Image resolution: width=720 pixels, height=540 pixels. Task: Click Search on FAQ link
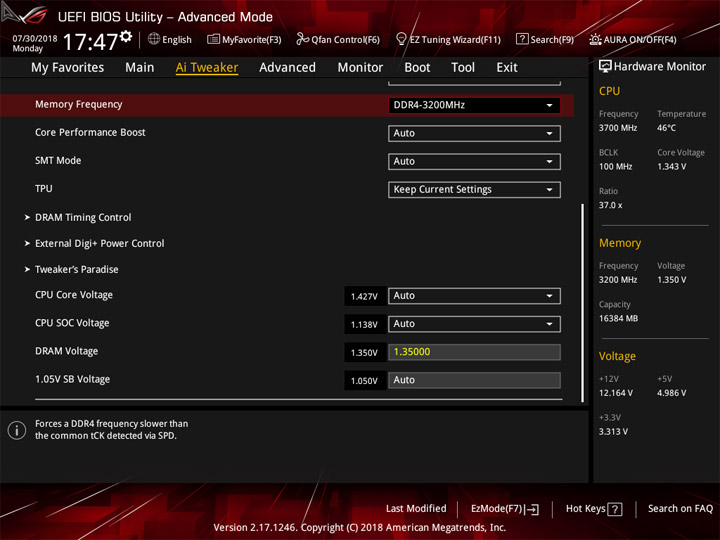[680, 508]
